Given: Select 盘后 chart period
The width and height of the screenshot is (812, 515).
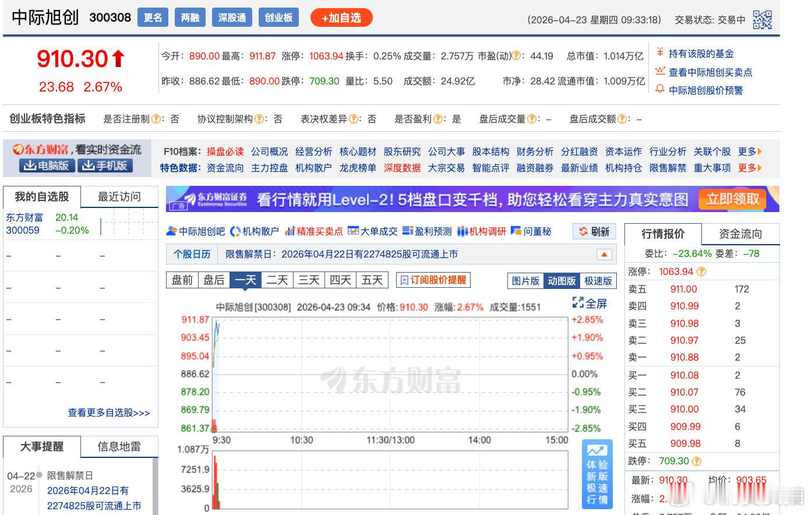Looking at the screenshot, I should click(x=214, y=280).
